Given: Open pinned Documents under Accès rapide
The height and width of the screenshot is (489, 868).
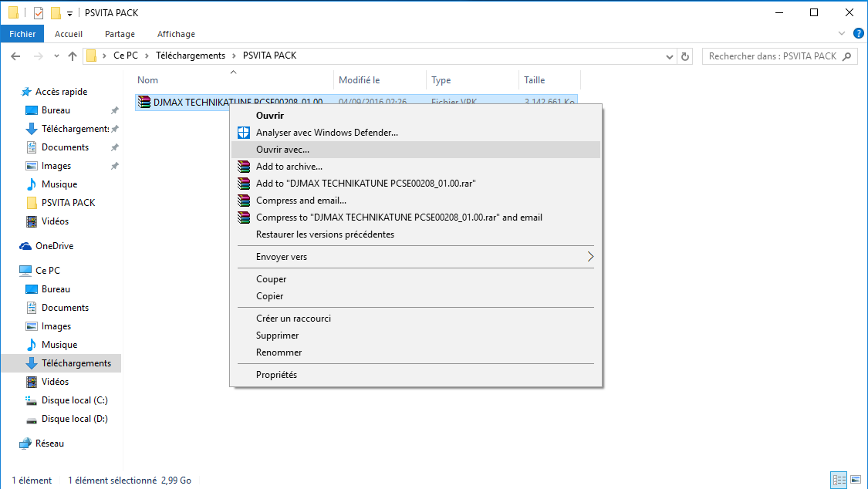Looking at the screenshot, I should pyautogui.click(x=65, y=147).
